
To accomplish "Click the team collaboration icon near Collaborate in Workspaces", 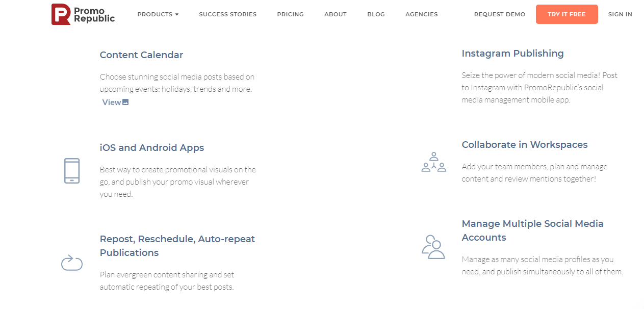I will click(x=433, y=162).
